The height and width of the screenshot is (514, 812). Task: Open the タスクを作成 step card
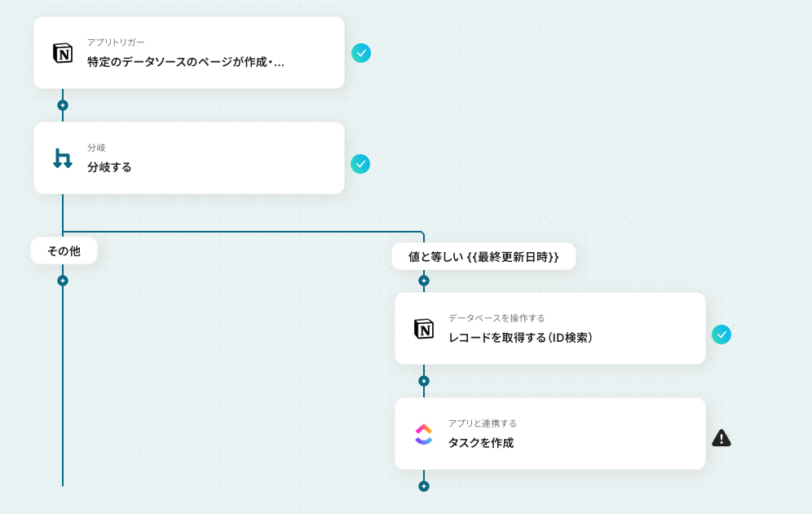click(x=550, y=434)
